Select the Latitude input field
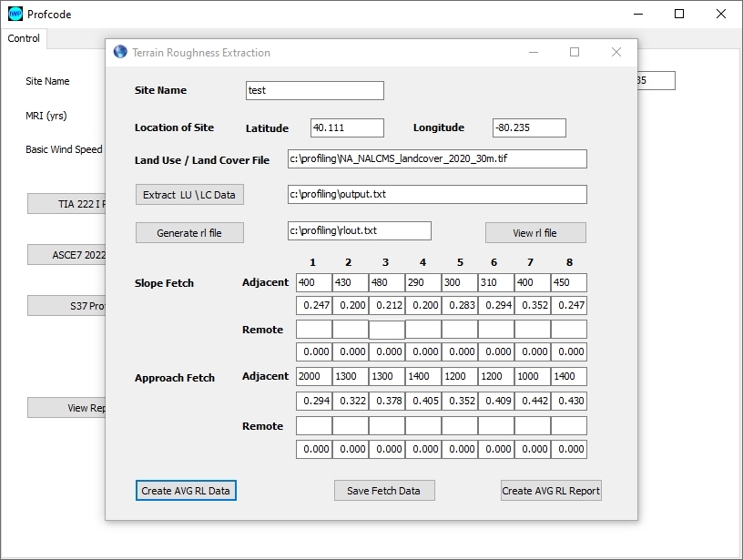Viewport: 743px width, 560px height. (x=347, y=128)
